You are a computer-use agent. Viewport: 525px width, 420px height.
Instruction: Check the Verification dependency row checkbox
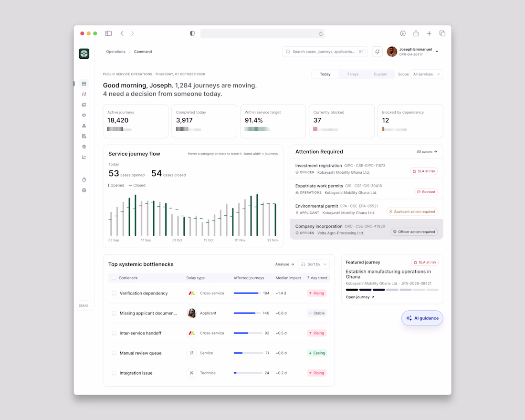click(114, 293)
